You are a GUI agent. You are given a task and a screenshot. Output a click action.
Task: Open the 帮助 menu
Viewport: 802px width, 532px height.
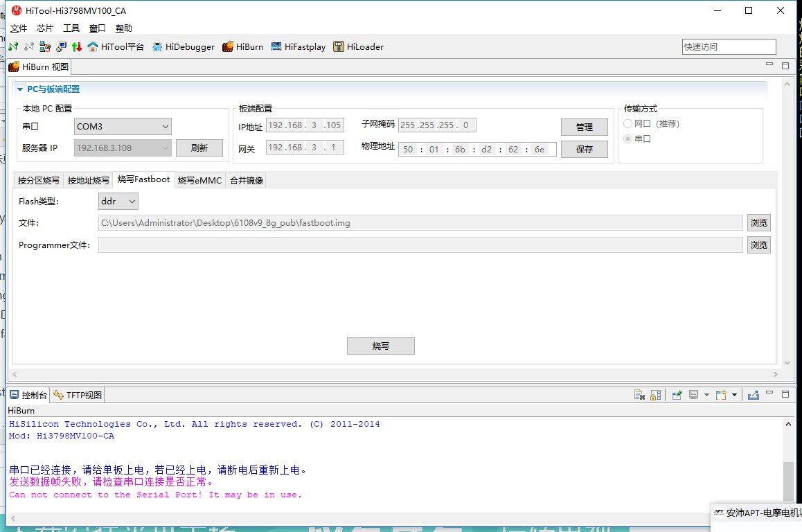(124, 28)
